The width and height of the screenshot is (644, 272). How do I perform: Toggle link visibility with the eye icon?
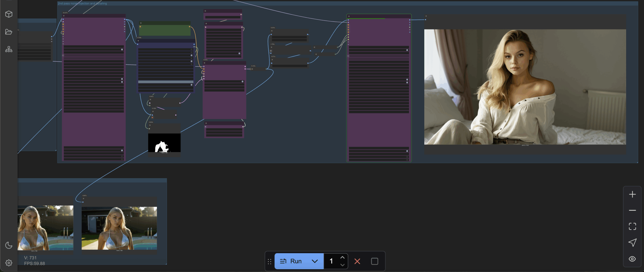click(632, 259)
